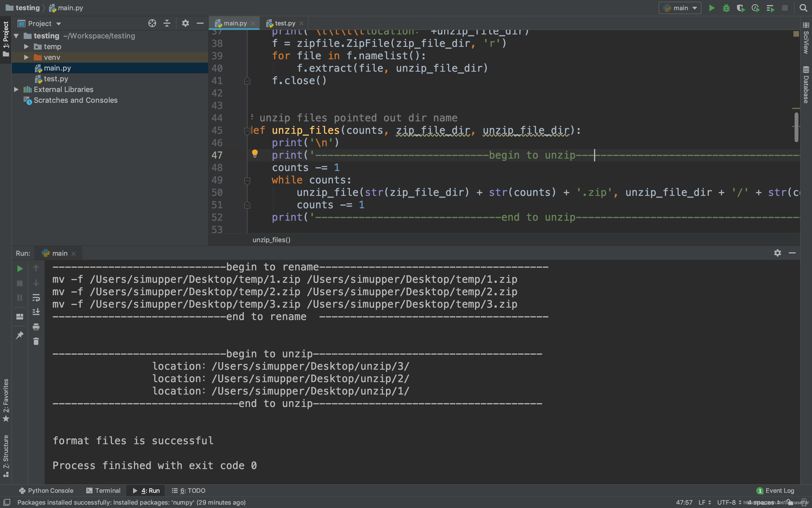The image size is (812, 508).
Task: Expand the venv folder
Action: (26, 57)
